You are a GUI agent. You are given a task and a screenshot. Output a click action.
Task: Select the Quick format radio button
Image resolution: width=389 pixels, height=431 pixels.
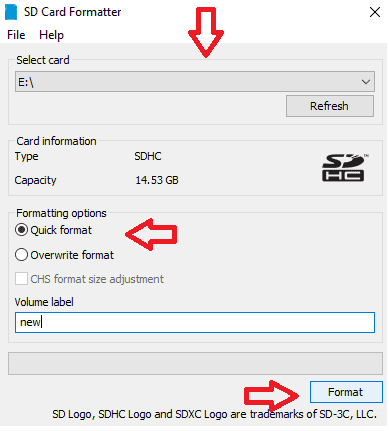[21, 230]
